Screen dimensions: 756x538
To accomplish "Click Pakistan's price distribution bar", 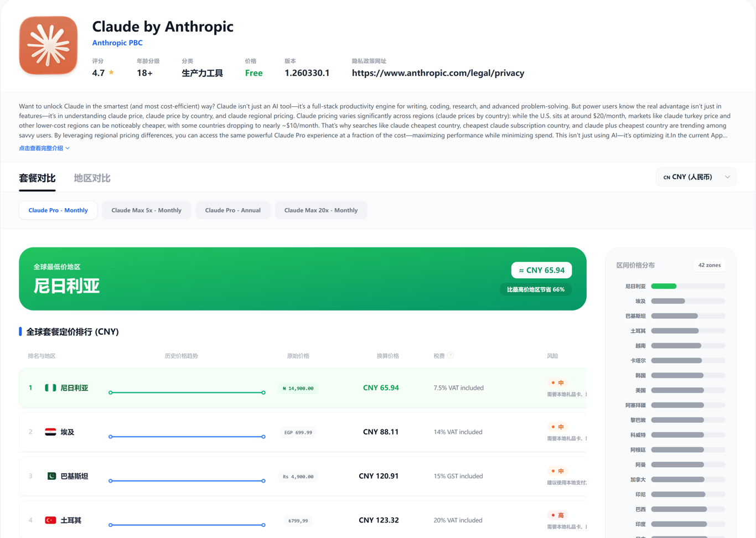I will pyautogui.click(x=688, y=316).
